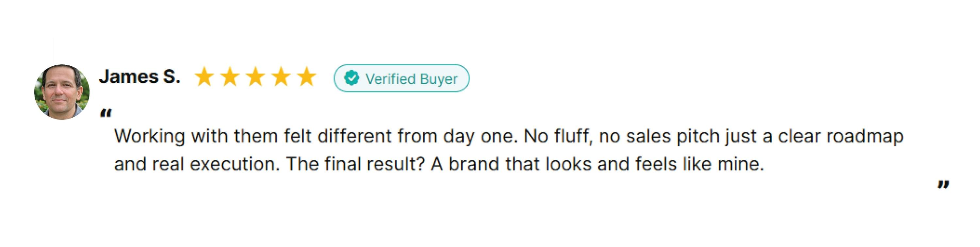Screen dimensions: 980x247
Task: Click the opening quotation mark icon
Action: point(106,113)
